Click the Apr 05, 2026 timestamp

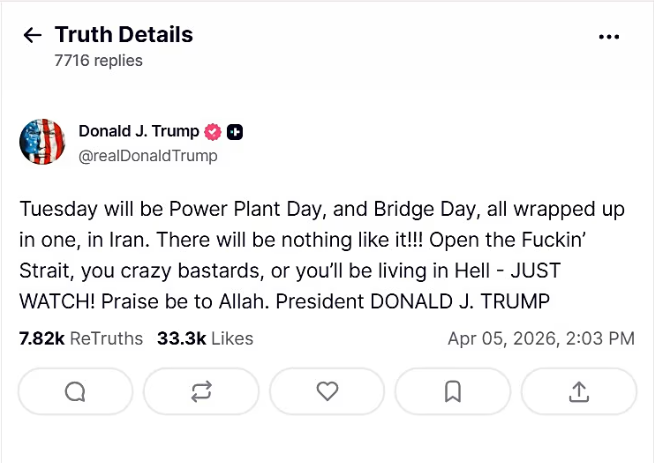540,339
